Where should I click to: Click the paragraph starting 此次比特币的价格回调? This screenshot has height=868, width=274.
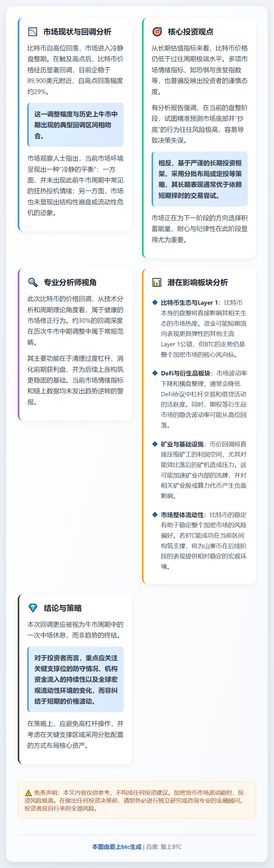(75, 320)
